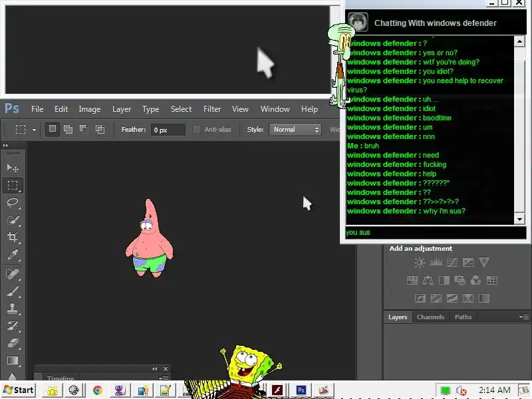Select the Move tool
The image size is (532, 399).
[x=13, y=168]
